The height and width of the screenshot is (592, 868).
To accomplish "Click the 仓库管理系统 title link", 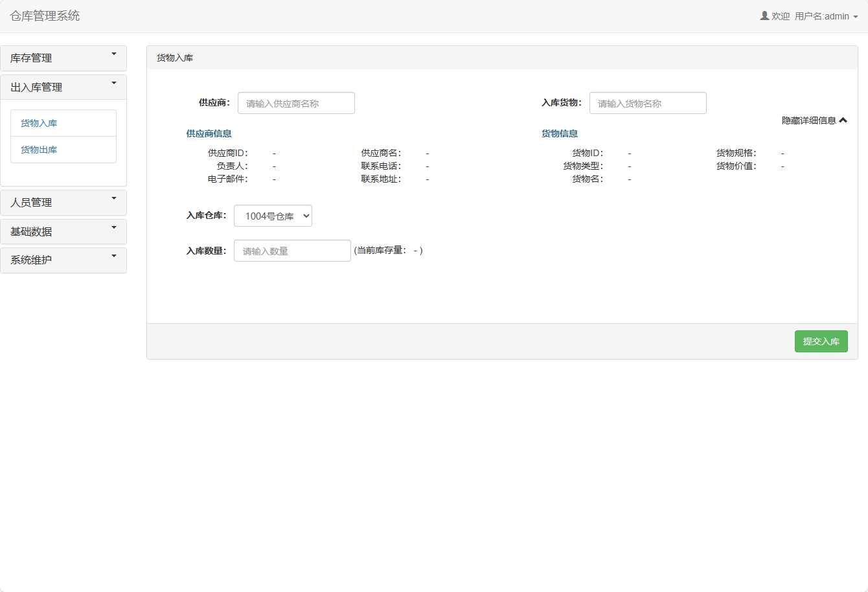I will click(44, 16).
